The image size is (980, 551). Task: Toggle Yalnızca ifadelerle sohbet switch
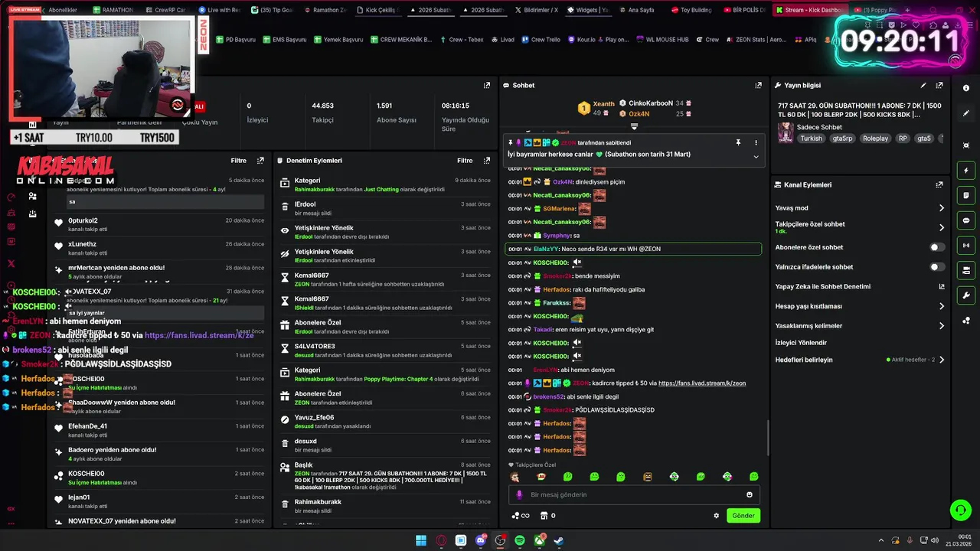(x=936, y=267)
